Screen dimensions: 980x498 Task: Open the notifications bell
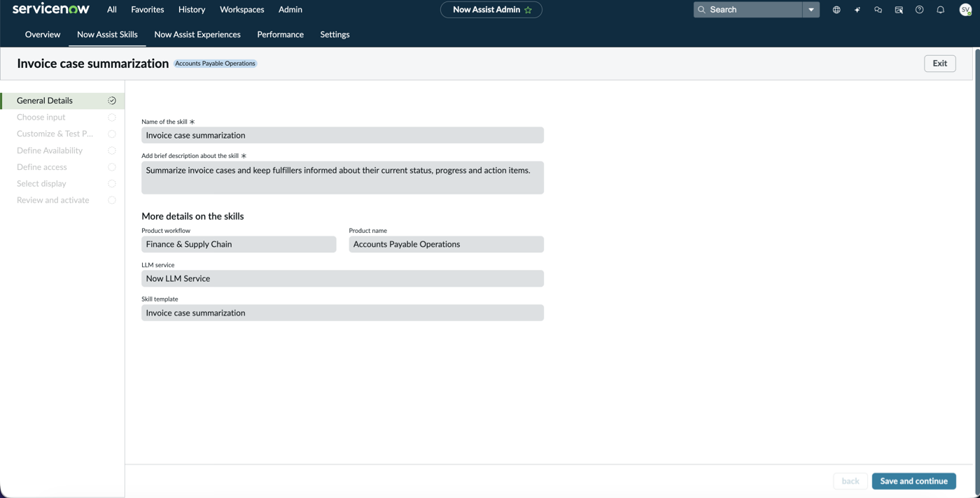click(x=941, y=10)
